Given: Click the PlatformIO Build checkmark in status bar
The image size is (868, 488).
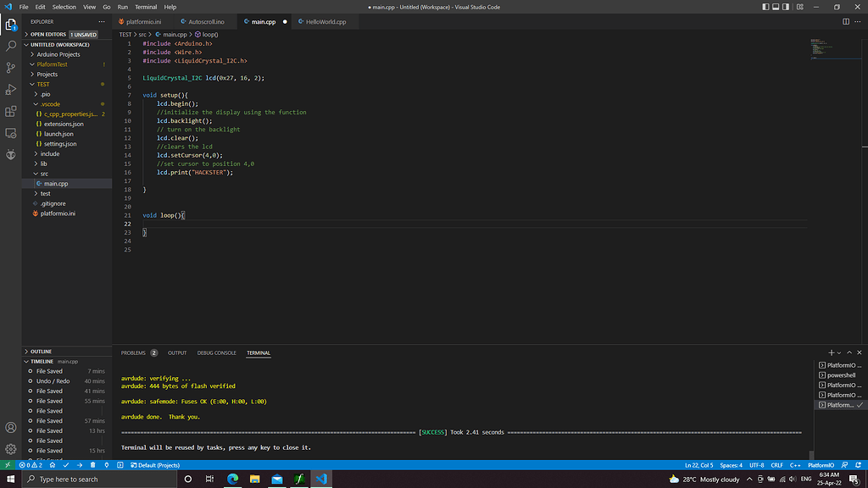Looking at the screenshot, I should pyautogui.click(x=66, y=464).
